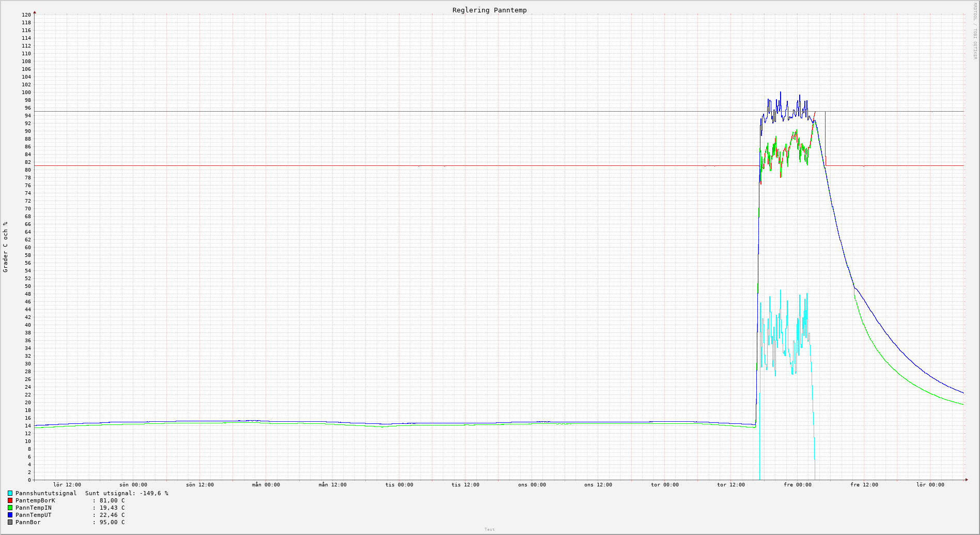Click the x-axis marker ons 12:00
Image resolution: width=980 pixels, height=535 pixels.
tap(598, 485)
